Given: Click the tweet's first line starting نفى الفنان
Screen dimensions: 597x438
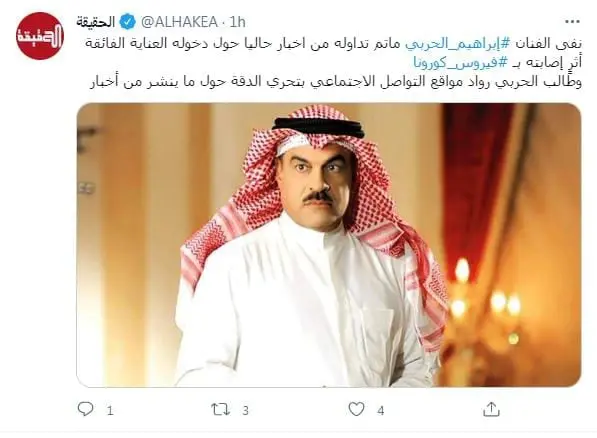Looking at the screenshot, I should [333, 43].
